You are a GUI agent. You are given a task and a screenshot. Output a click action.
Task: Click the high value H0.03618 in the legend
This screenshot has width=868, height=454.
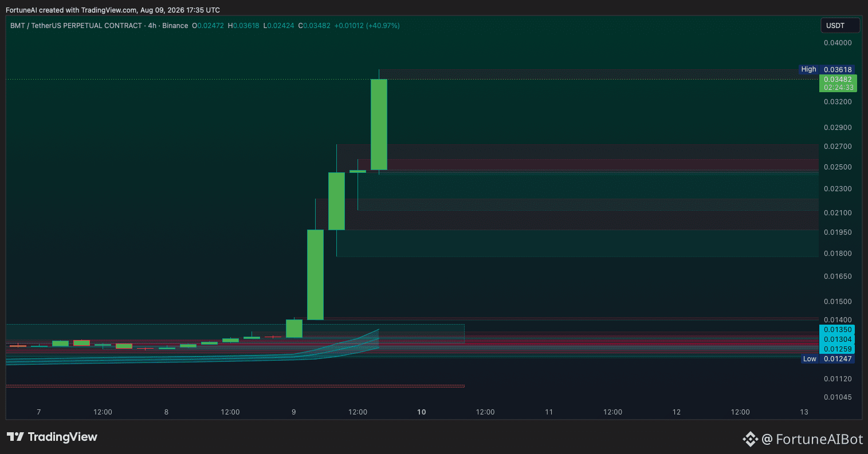(x=243, y=26)
